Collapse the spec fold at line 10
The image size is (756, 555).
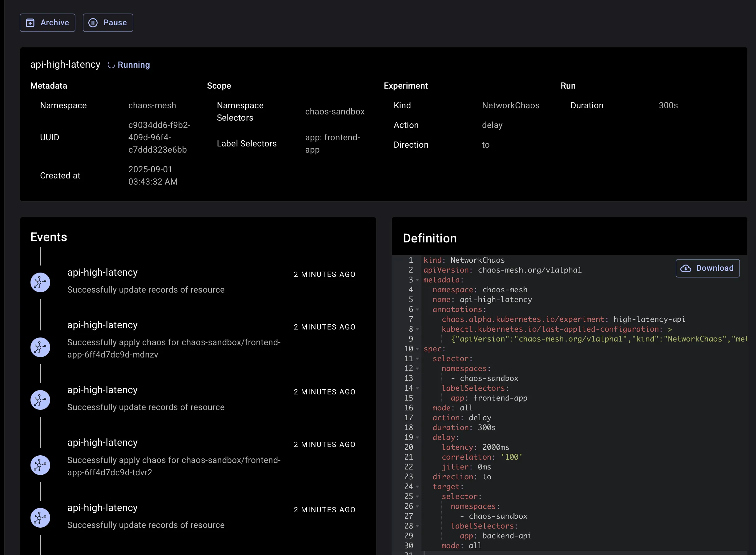tap(417, 349)
